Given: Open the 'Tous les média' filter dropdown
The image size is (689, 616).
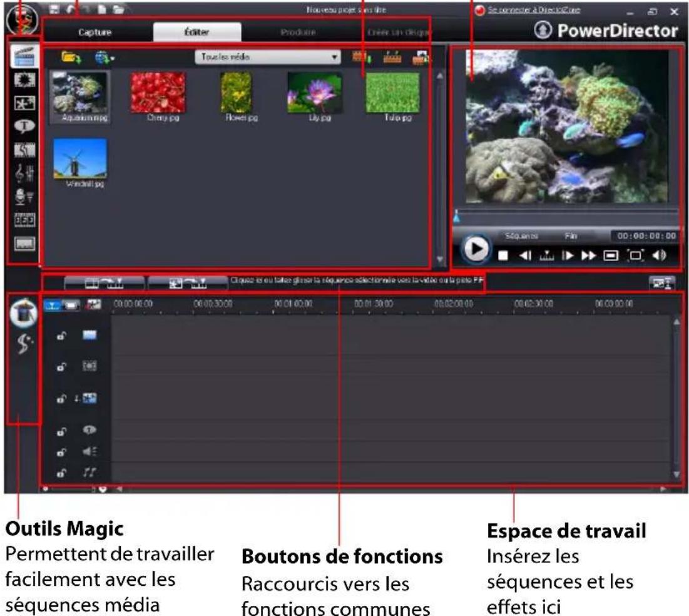Looking at the screenshot, I should pos(268,57).
